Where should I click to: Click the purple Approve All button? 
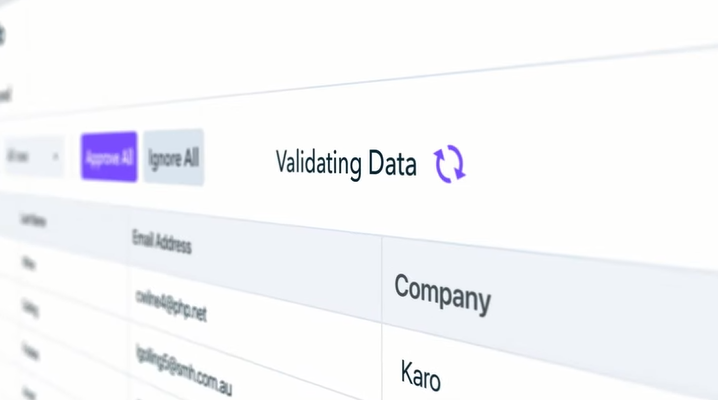[109, 157]
